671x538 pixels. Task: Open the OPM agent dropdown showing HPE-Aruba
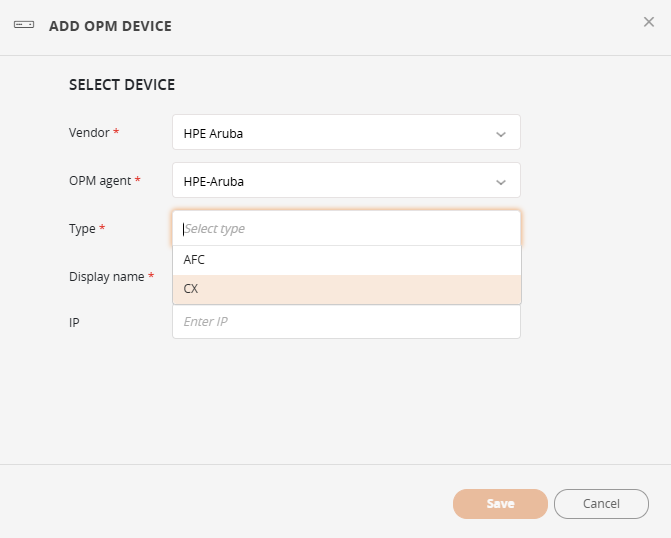(335, 181)
